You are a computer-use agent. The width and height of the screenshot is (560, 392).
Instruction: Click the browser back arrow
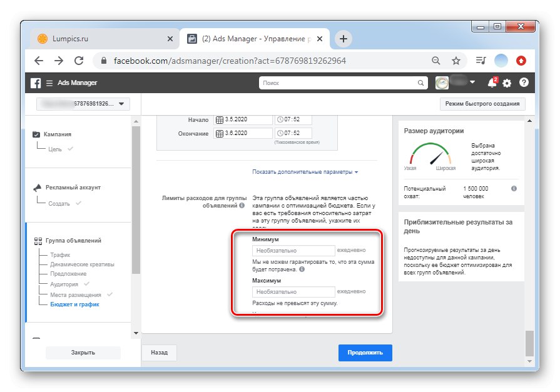[x=39, y=61]
